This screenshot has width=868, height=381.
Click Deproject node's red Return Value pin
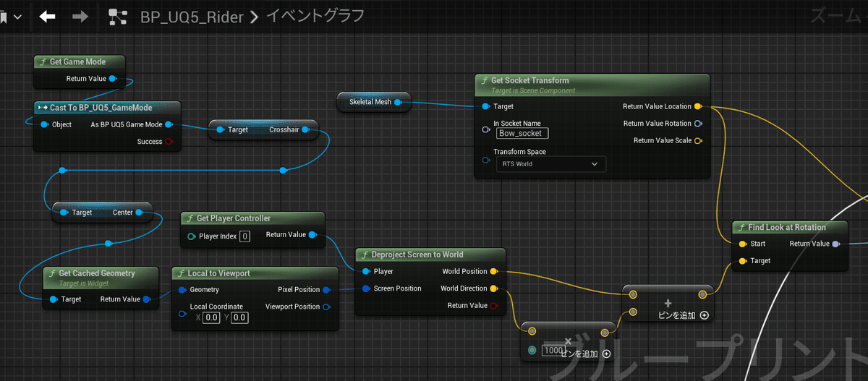coord(494,306)
